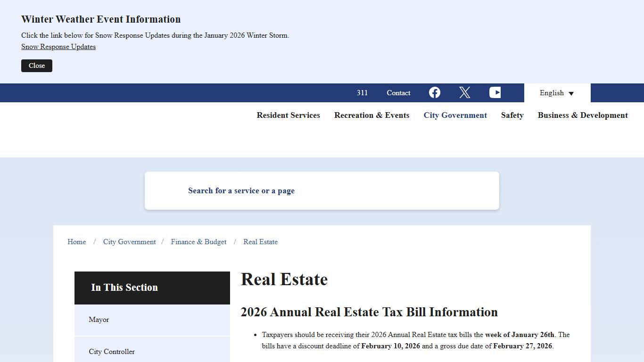Open the Recreation & Events menu

(x=372, y=115)
